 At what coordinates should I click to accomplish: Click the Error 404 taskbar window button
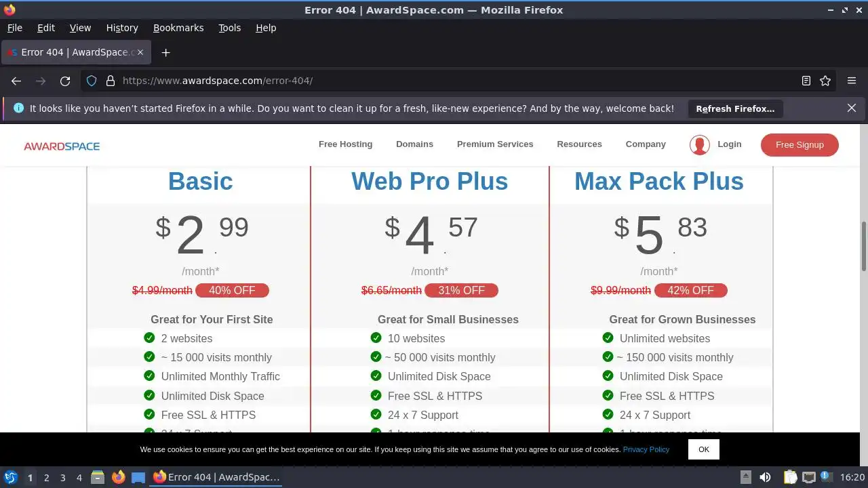point(217,477)
